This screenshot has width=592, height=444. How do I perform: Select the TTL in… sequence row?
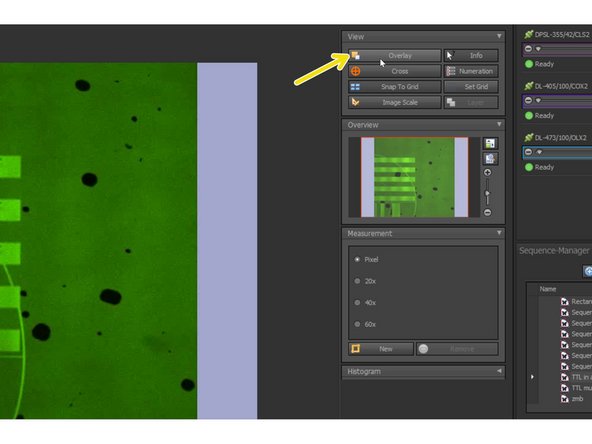pyautogui.click(x=576, y=377)
